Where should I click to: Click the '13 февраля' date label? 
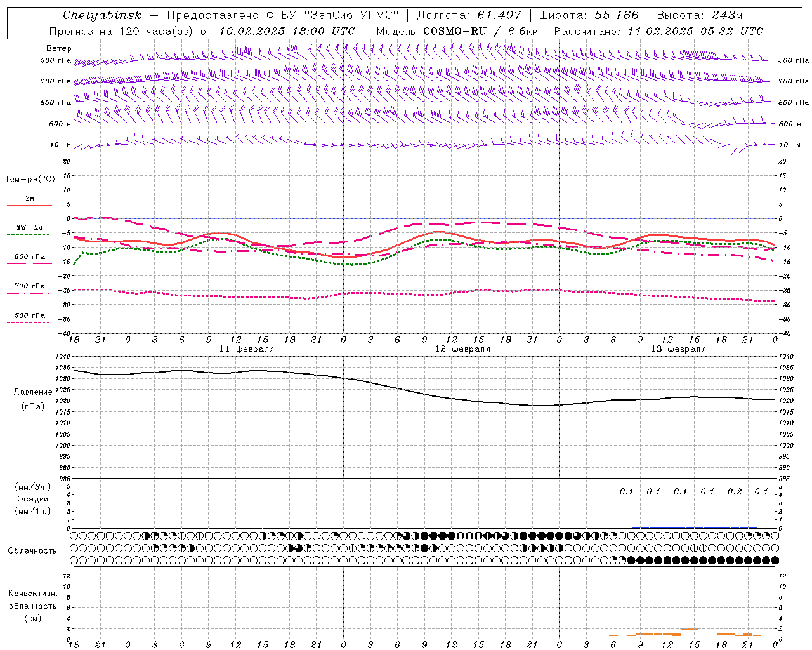[x=678, y=349]
